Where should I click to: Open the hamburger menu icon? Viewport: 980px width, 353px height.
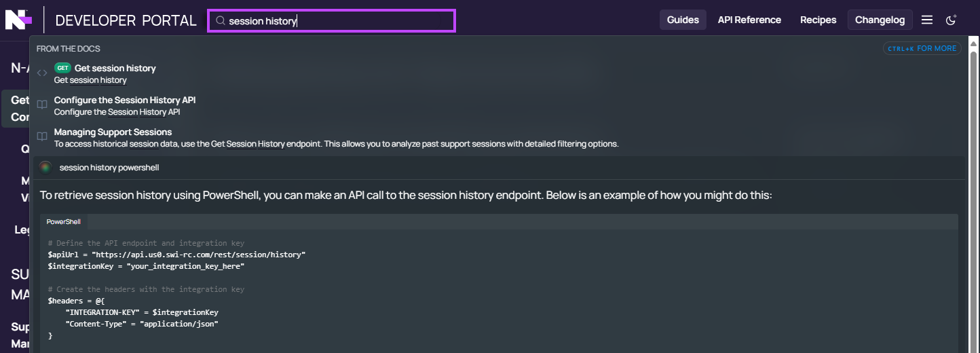(x=927, y=20)
